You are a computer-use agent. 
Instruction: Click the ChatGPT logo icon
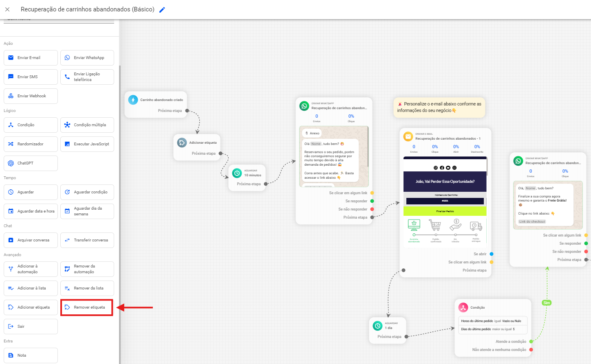pos(11,163)
